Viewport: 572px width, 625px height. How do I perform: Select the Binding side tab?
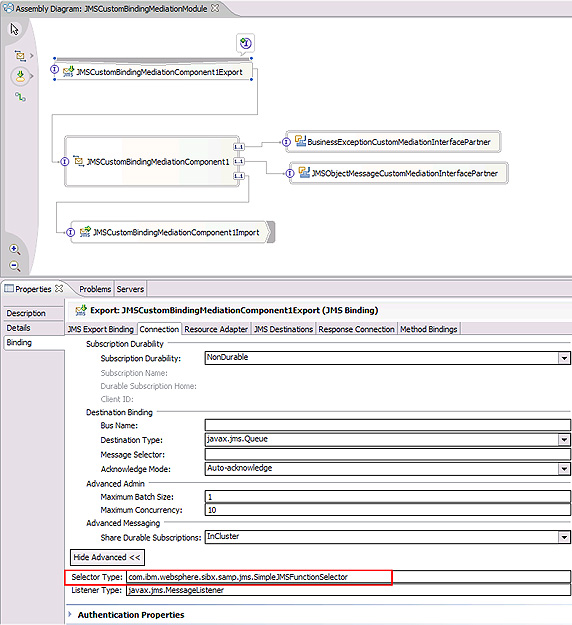coord(33,343)
